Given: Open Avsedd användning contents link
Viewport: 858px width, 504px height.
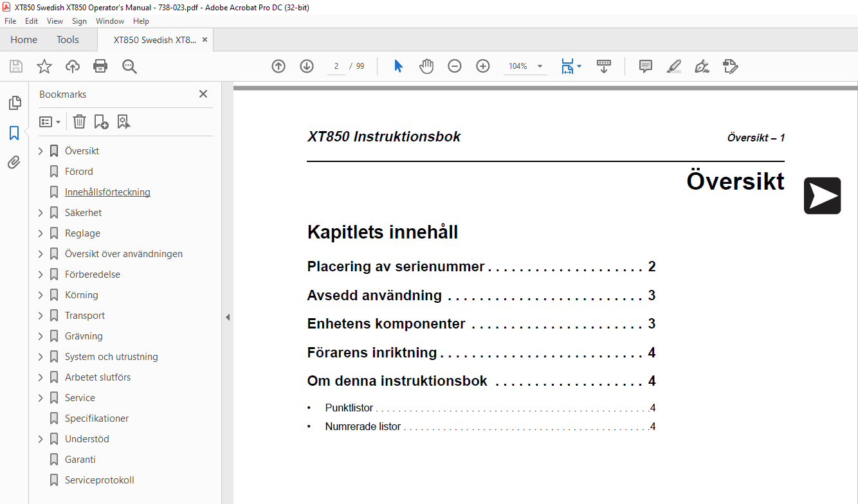Looking at the screenshot, I should tap(481, 296).
